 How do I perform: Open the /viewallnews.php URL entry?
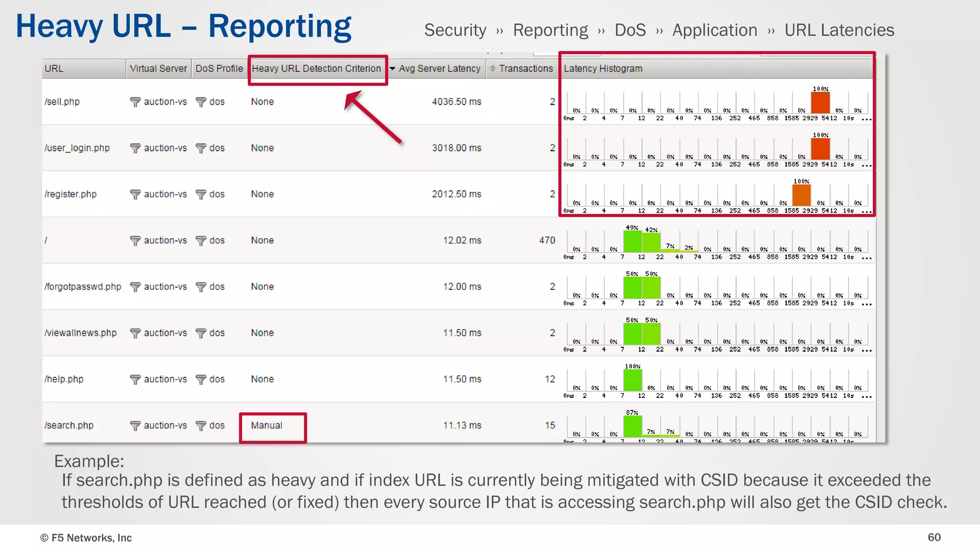(80, 333)
